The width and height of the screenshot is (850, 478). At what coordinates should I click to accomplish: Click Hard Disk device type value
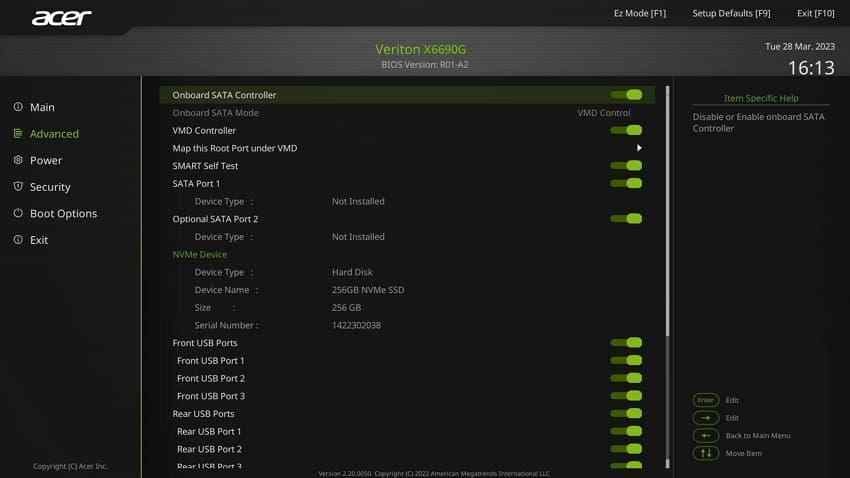click(x=352, y=272)
